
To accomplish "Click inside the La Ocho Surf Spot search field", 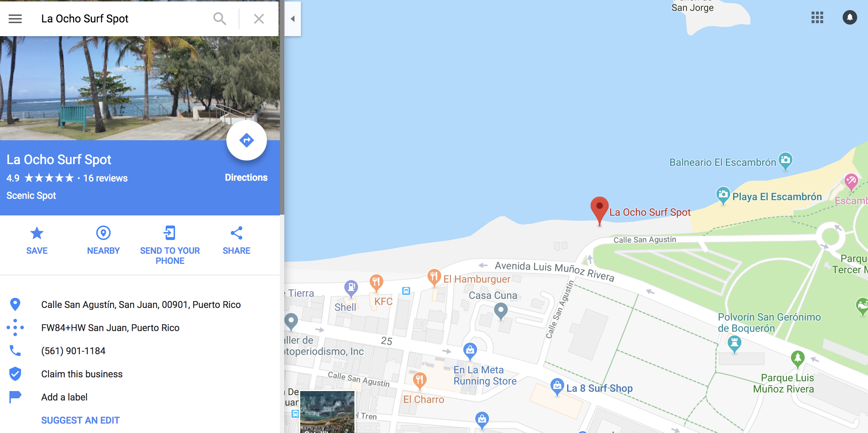I will point(123,18).
